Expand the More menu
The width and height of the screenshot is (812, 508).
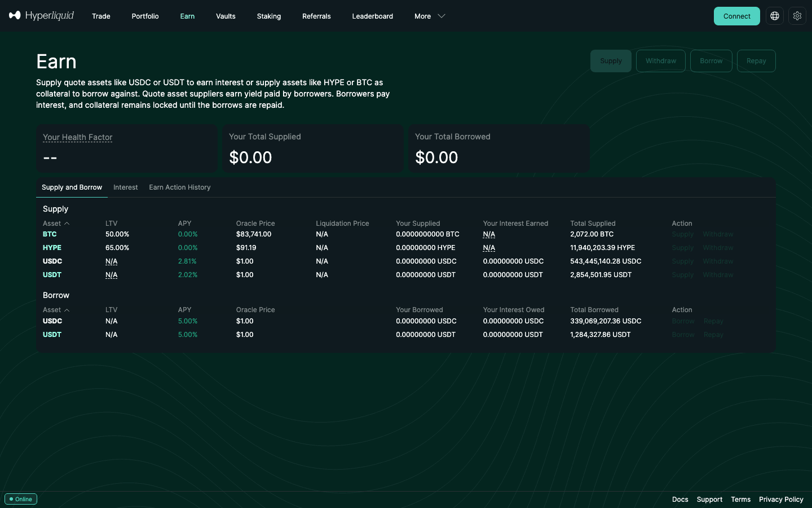click(x=430, y=16)
